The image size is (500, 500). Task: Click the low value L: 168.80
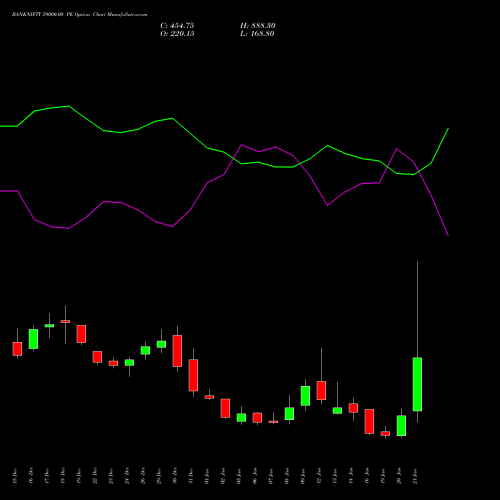click(257, 34)
